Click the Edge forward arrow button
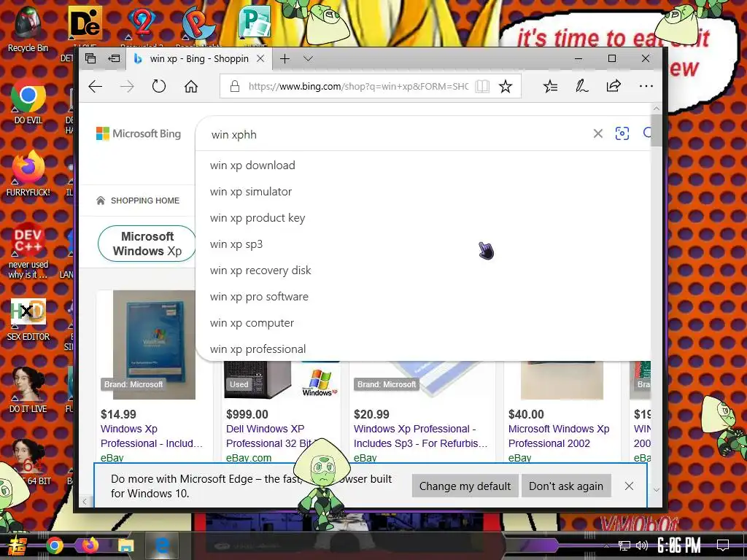Viewport: 747px width, 560px height. tap(127, 86)
